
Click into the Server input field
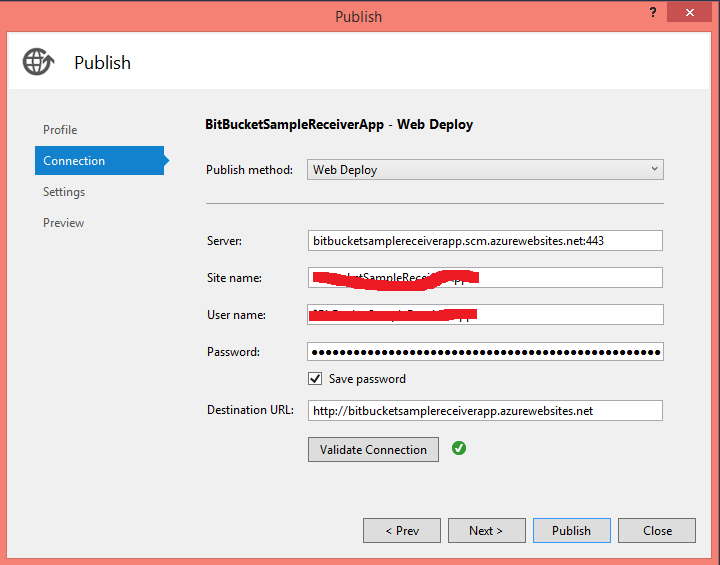coord(485,241)
